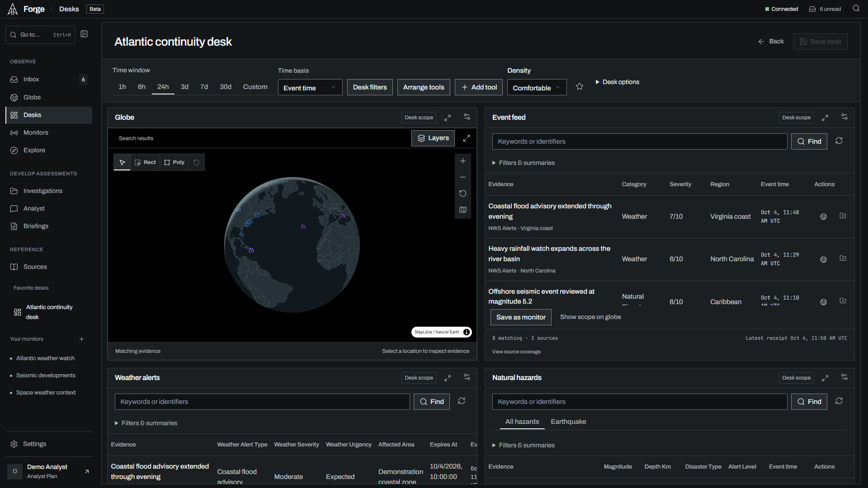Open Event feed panel settings icon
Screen dimensions: 868x488
pos(844,117)
